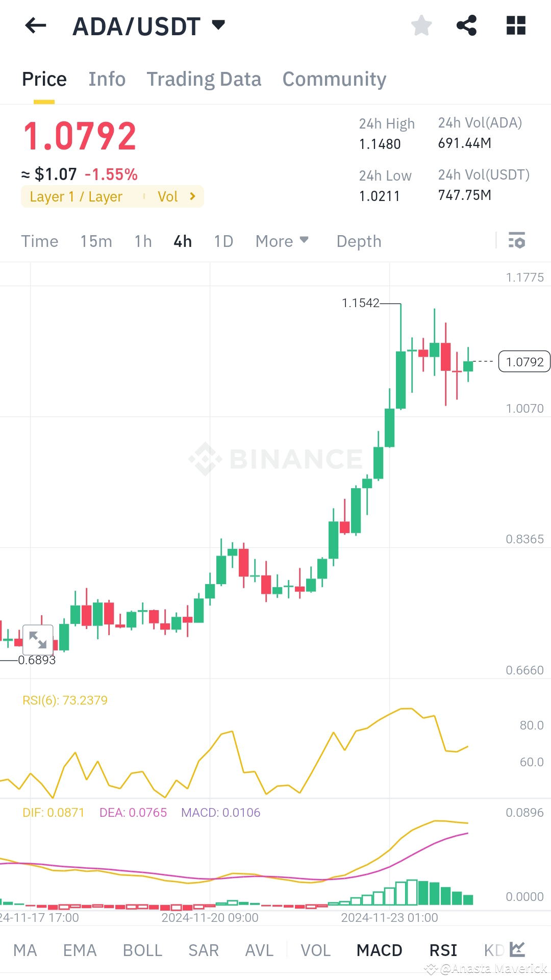The width and height of the screenshot is (551, 980).
Task: Favorite ADA/USDT with the star icon
Action: tap(421, 26)
